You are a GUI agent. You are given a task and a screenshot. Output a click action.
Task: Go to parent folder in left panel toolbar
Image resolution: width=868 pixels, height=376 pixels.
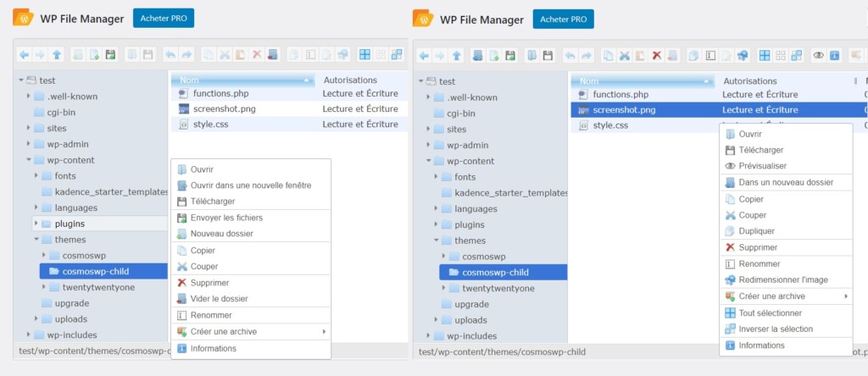(57, 55)
